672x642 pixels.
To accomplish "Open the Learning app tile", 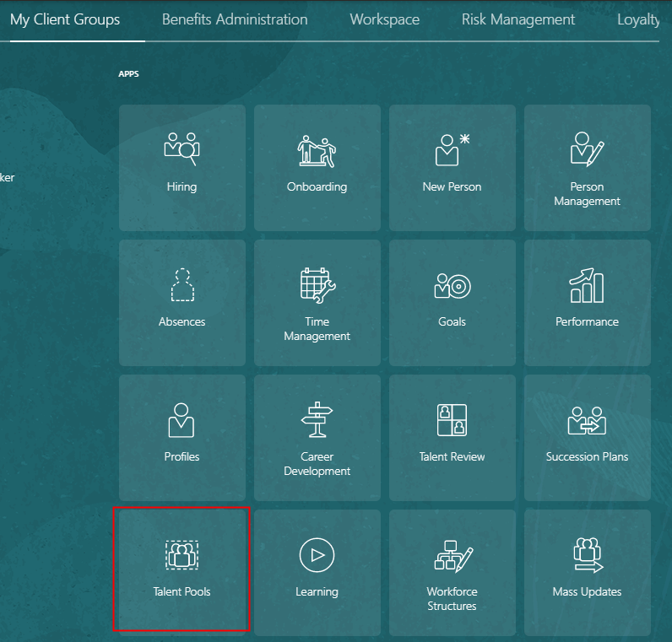I will (x=317, y=573).
